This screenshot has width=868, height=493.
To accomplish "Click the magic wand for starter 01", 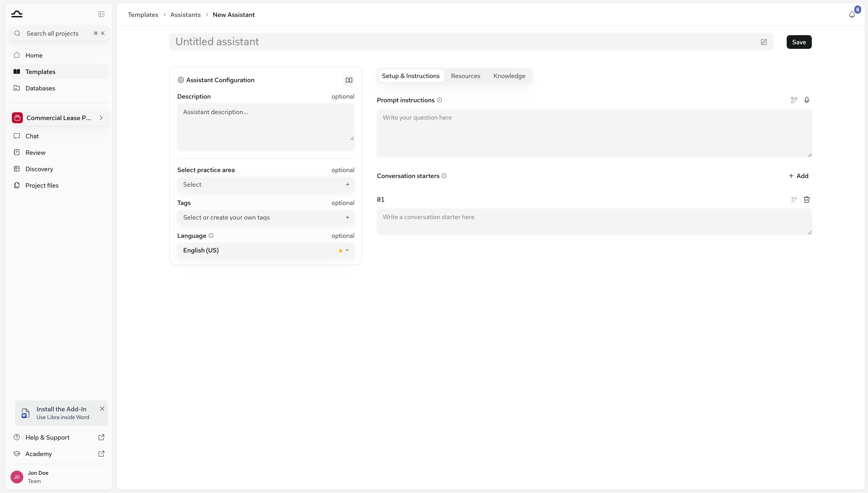I will (x=794, y=199).
